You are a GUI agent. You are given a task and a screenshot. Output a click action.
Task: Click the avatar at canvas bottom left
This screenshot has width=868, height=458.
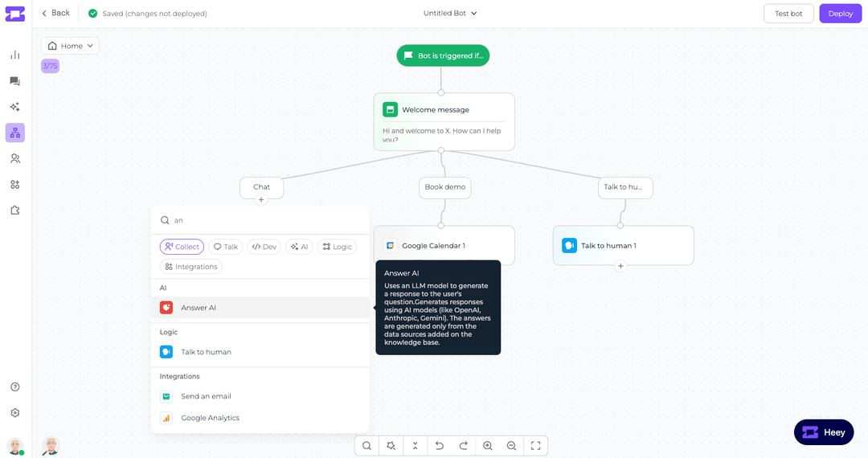(x=51, y=446)
